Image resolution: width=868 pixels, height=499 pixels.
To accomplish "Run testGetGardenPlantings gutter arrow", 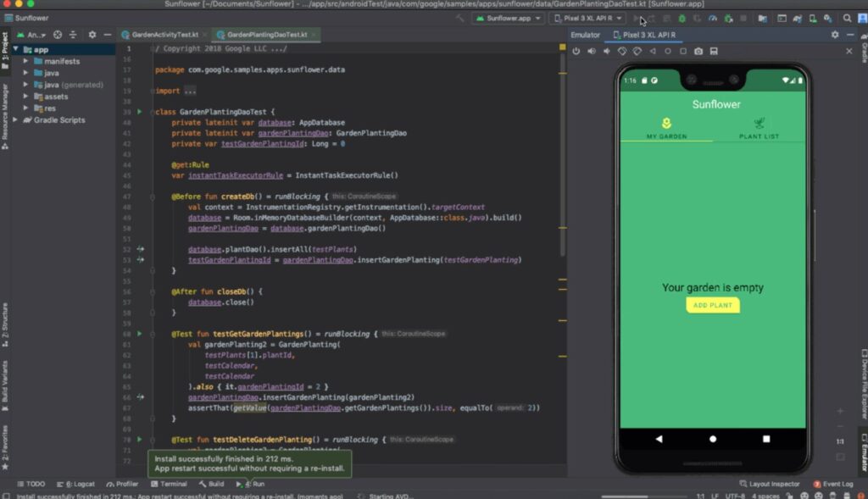I will tap(140, 334).
